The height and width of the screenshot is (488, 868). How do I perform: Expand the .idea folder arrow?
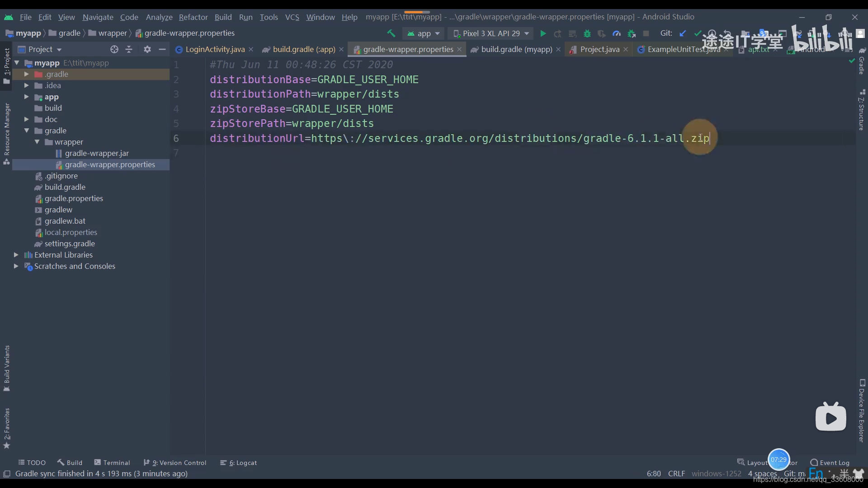26,85
